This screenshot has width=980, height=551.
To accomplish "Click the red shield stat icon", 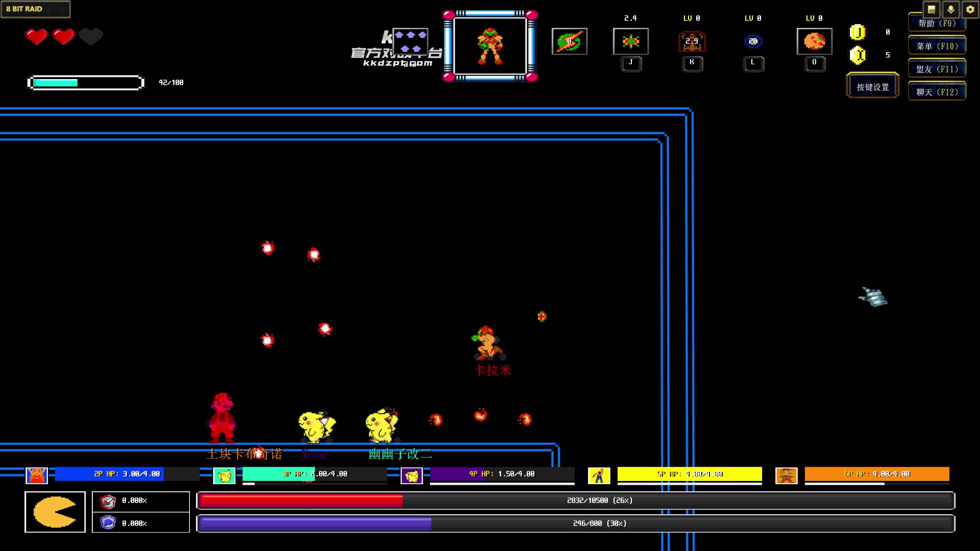I will (x=108, y=502).
